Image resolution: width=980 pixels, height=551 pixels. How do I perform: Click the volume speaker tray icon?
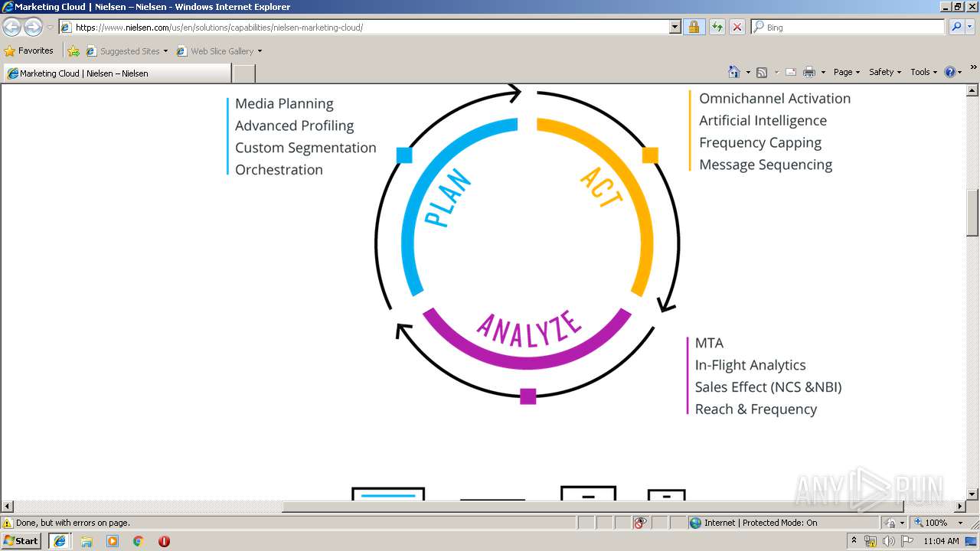888,541
